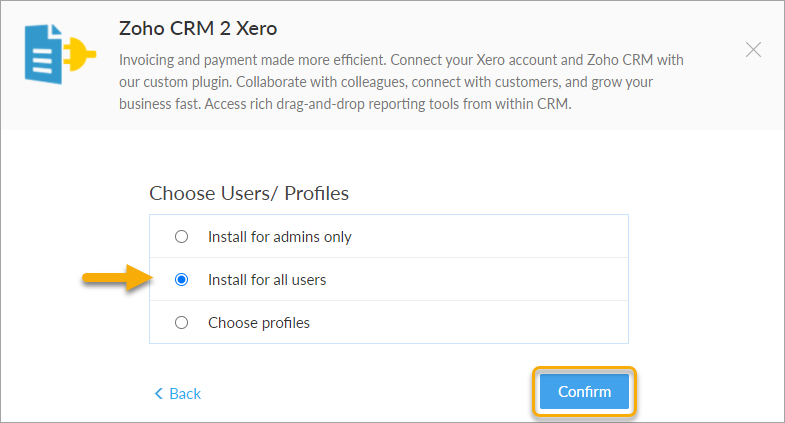
Task: Click the Install for admins only label
Action: (x=280, y=237)
